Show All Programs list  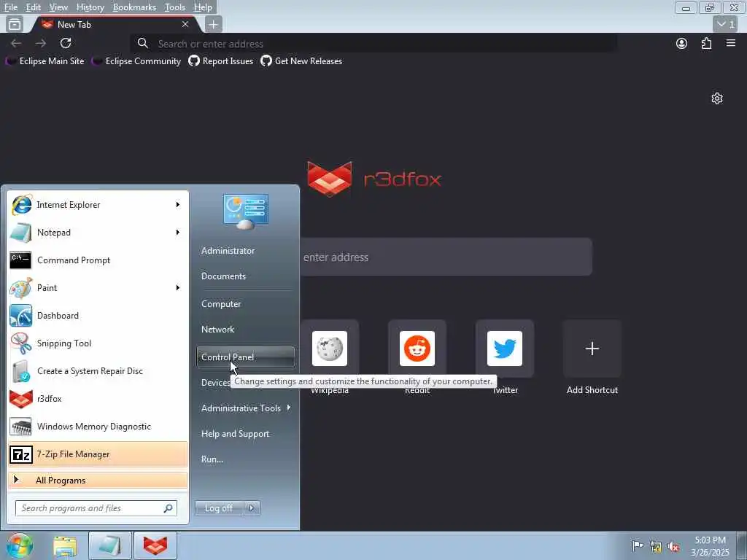coord(98,481)
